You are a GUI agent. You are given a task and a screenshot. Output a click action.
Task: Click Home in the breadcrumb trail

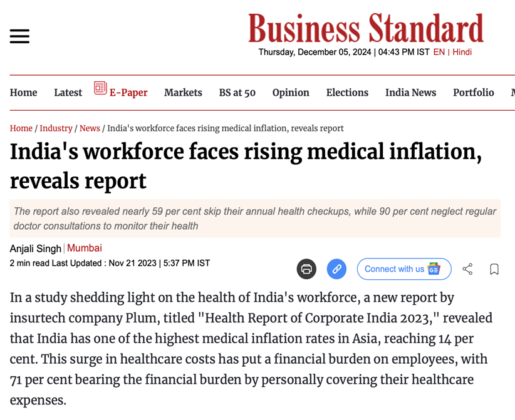coord(21,128)
